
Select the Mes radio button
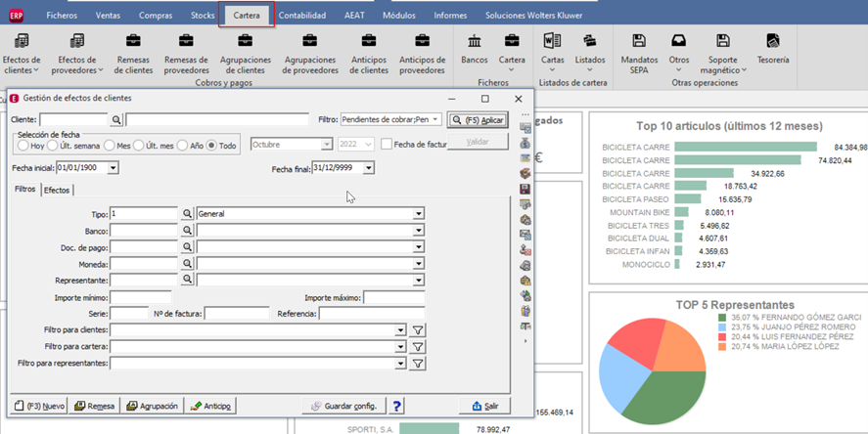(109, 146)
